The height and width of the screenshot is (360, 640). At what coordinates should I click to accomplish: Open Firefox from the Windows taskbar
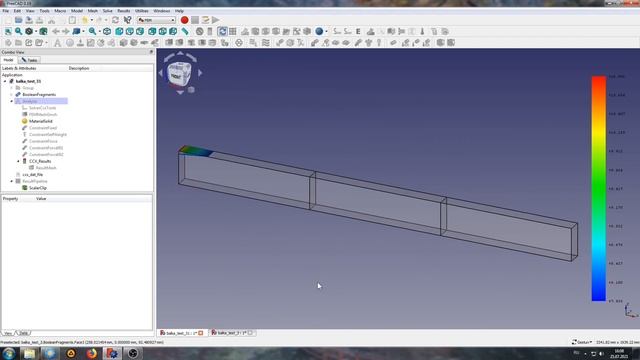(92, 353)
